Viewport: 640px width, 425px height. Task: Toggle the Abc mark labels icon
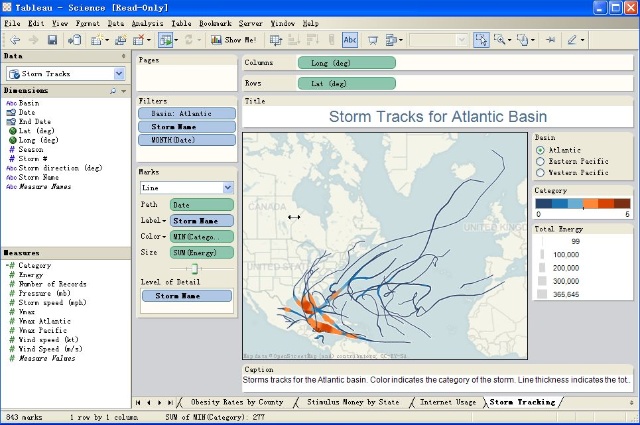click(350, 40)
